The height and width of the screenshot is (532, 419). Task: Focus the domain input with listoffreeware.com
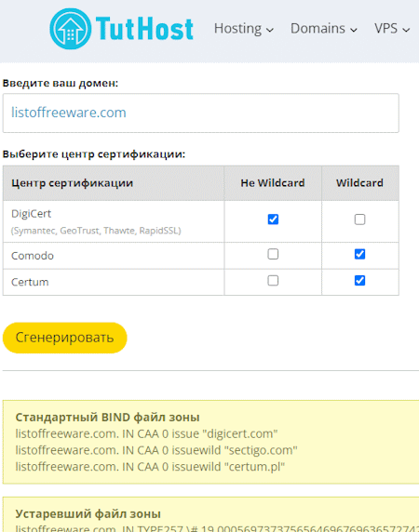pyautogui.click(x=201, y=113)
